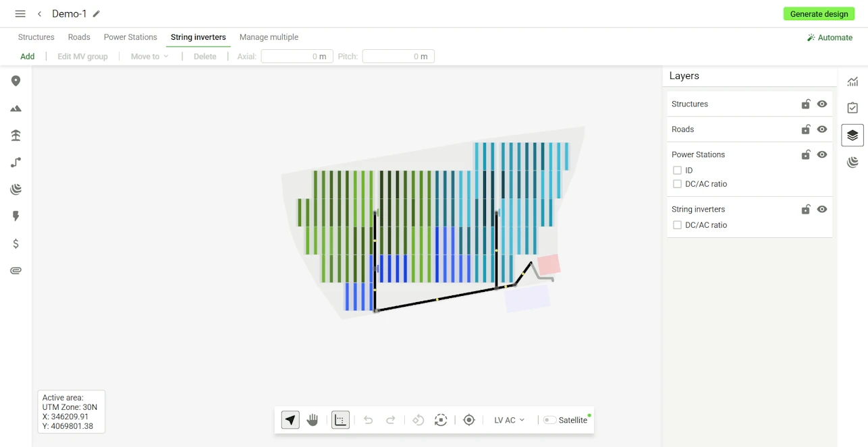
Task: Click Edit MV group
Action: 82,57
